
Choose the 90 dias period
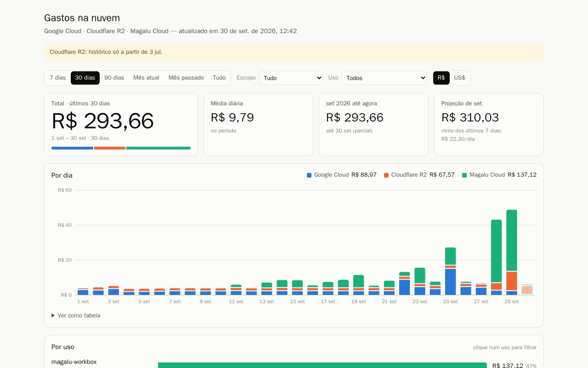click(x=114, y=78)
